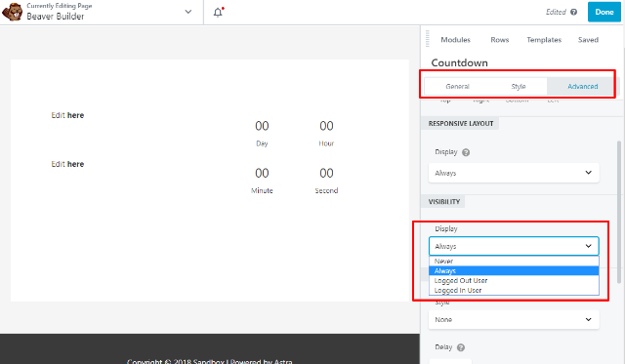625x364 pixels.
Task: Click the Done button
Action: pyautogui.click(x=604, y=12)
